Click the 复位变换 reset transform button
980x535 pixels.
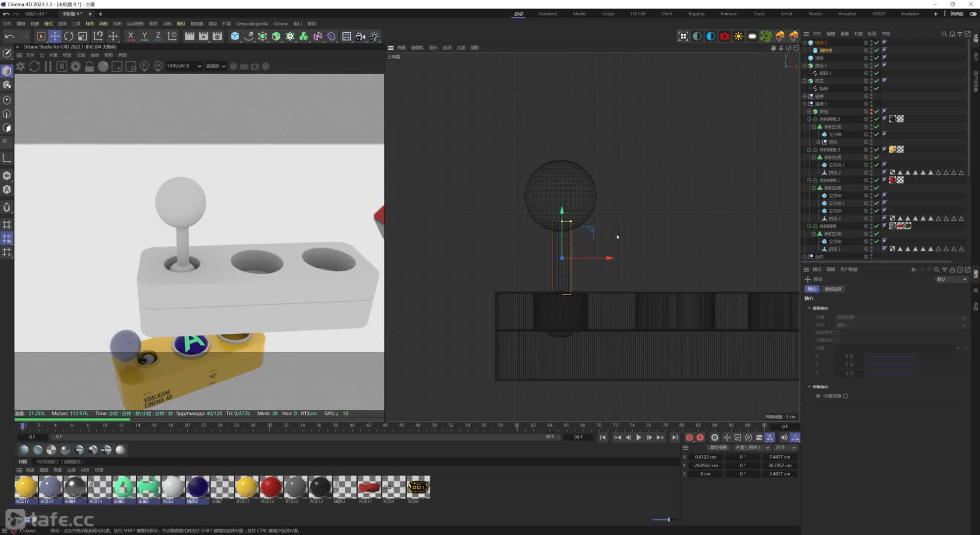coord(718,447)
